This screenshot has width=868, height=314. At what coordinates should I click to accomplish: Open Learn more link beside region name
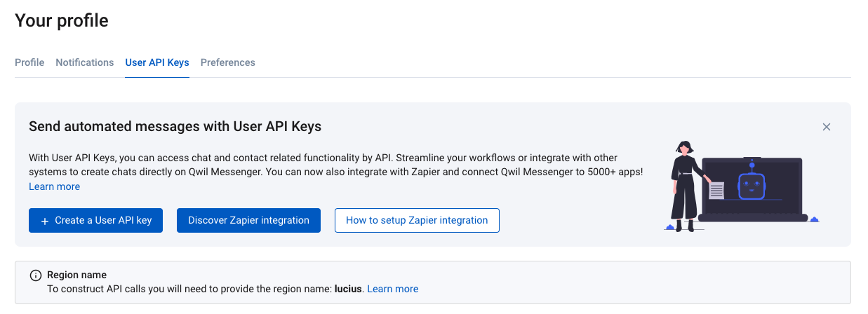[393, 289]
